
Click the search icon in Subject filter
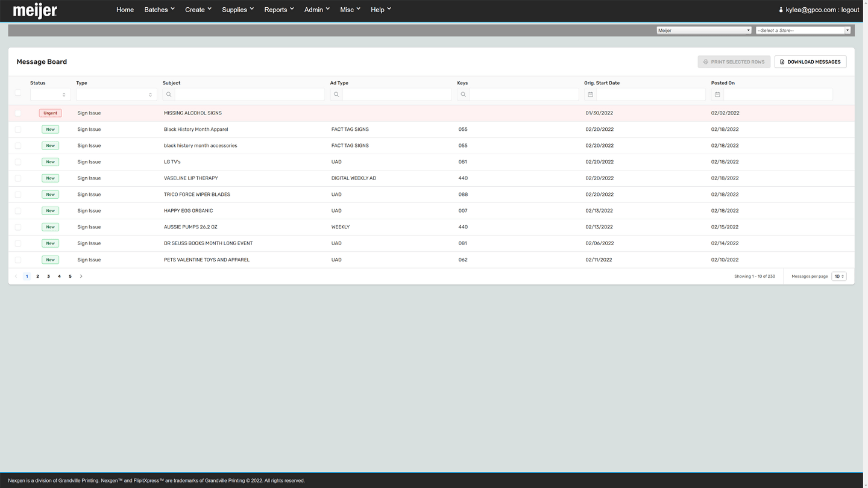coord(169,95)
